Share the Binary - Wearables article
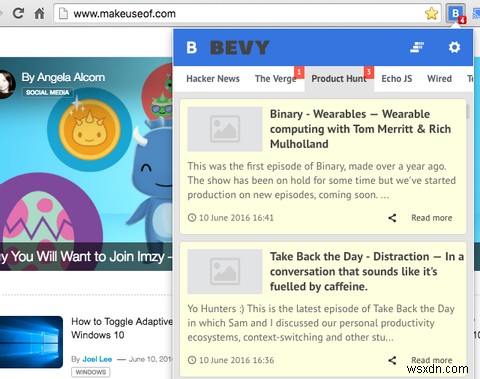Screen dimensions: 480x379 tap(392, 218)
